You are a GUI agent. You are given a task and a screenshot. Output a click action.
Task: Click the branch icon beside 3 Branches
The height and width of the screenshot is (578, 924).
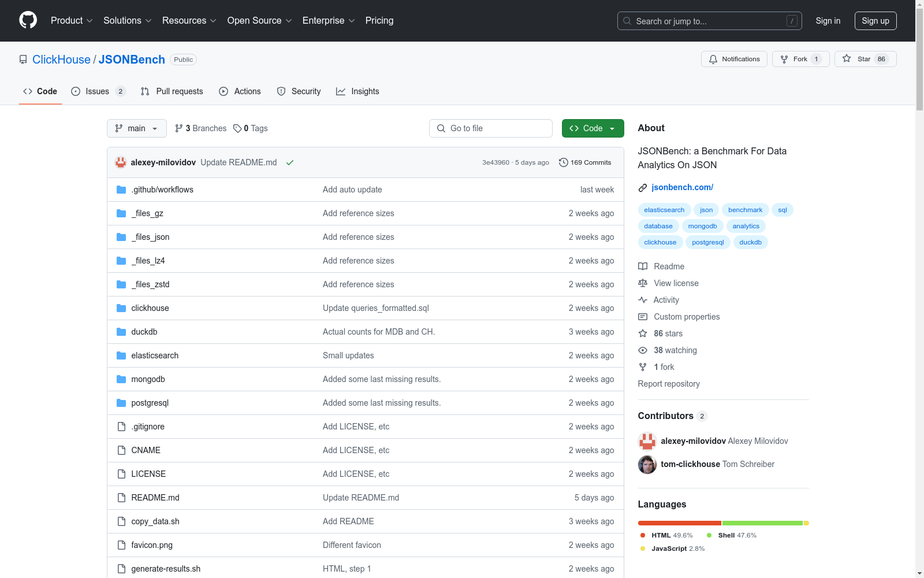(179, 128)
